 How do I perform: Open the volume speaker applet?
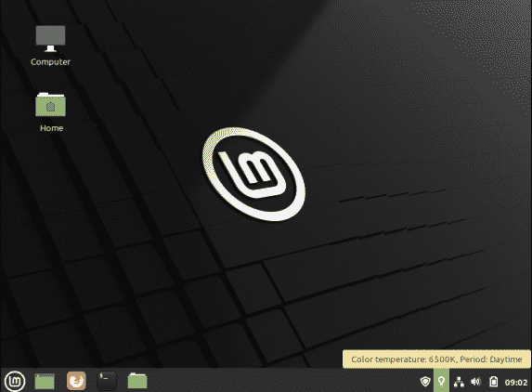(x=475, y=382)
